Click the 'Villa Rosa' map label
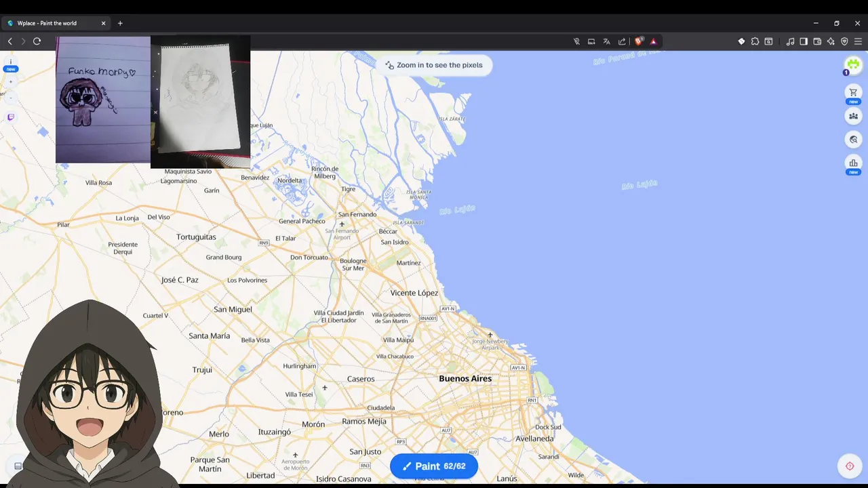 (x=98, y=183)
